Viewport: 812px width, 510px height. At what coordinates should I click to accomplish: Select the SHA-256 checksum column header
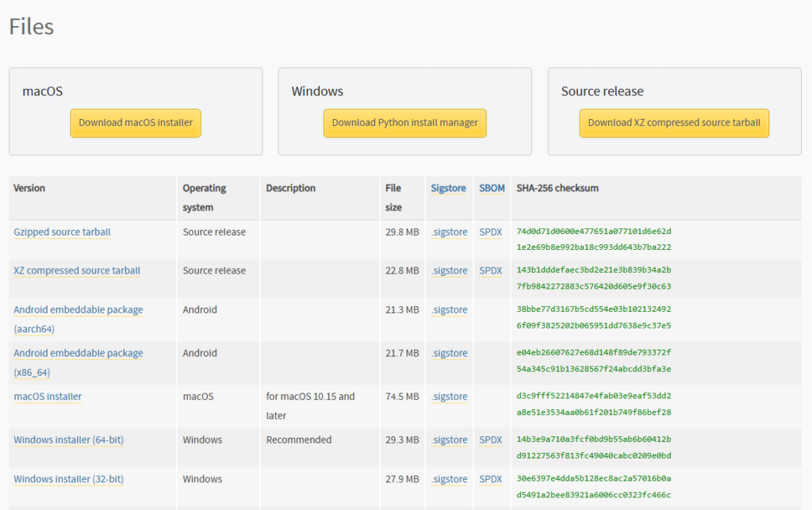[x=557, y=189]
